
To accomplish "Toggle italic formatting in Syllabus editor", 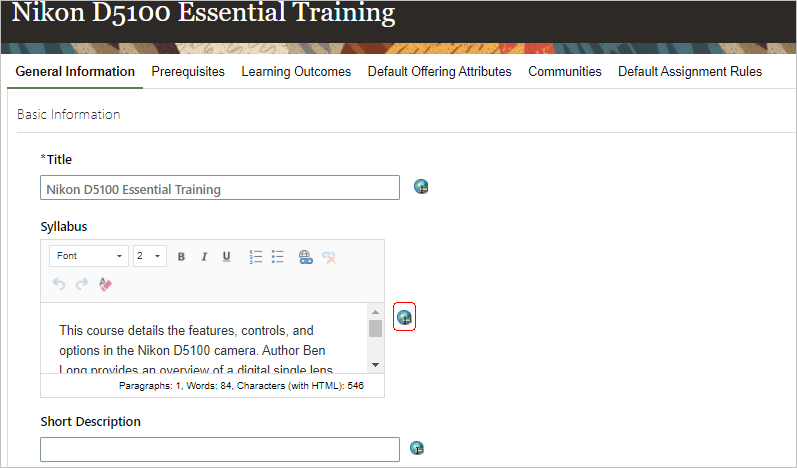I will (204, 257).
